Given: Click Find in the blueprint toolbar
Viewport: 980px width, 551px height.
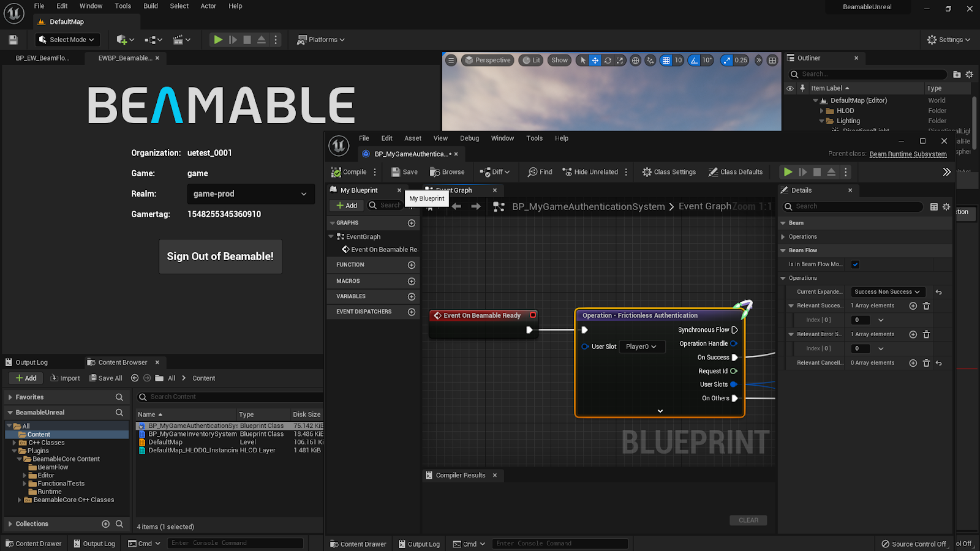Looking at the screenshot, I should [540, 172].
